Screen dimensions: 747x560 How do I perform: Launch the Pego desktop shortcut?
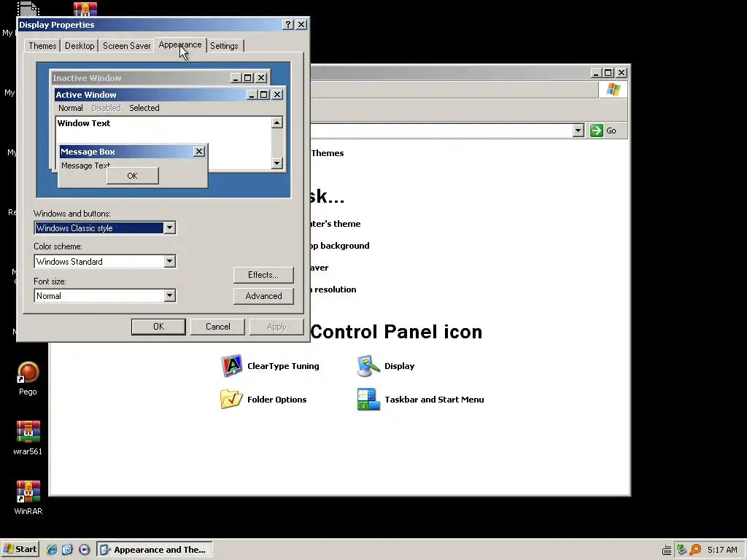coord(28,378)
